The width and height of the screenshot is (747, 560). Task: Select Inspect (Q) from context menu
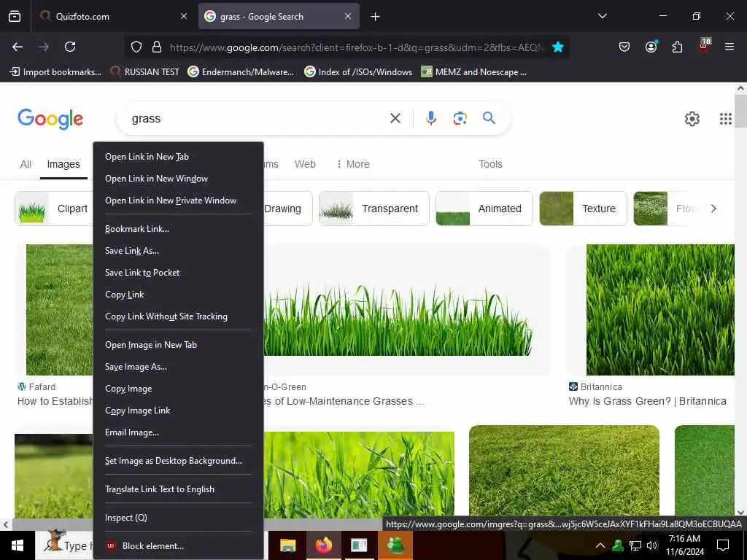click(178, 518)
